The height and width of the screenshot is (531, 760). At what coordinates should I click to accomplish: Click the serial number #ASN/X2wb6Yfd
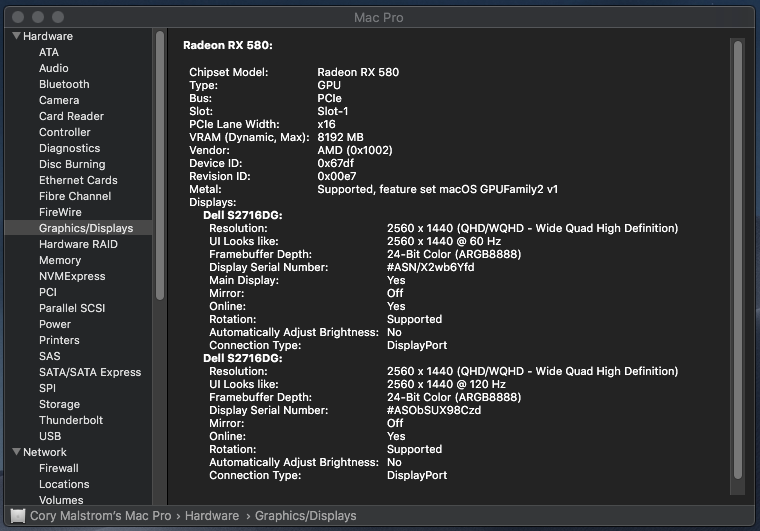430,267
